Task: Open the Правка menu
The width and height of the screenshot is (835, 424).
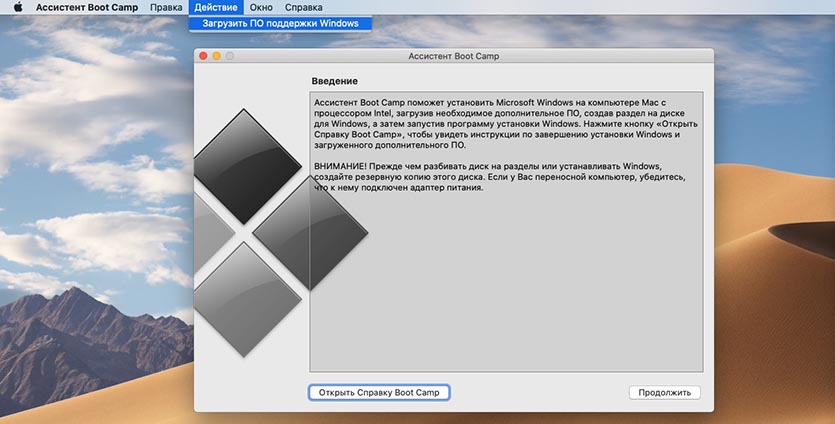Action: click(166, 7)
